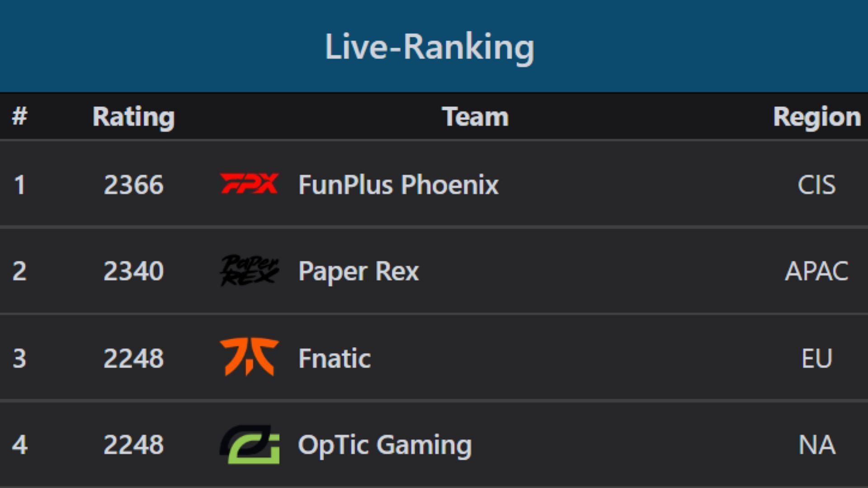Viewport: 868px width, 488px height.
Task: Click the Paper Rex team logo
Action: click(x=249, y=271)
